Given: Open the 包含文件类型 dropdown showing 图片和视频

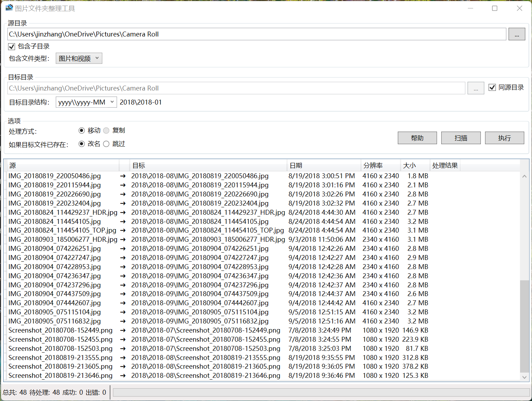Looking at the screenshot, I should click(x=79, y=58).
